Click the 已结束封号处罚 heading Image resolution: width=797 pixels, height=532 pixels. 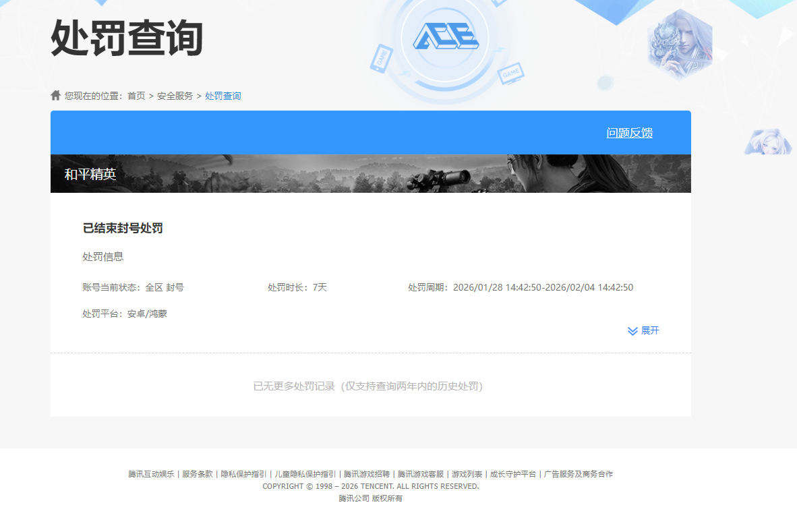coord(123,228)
